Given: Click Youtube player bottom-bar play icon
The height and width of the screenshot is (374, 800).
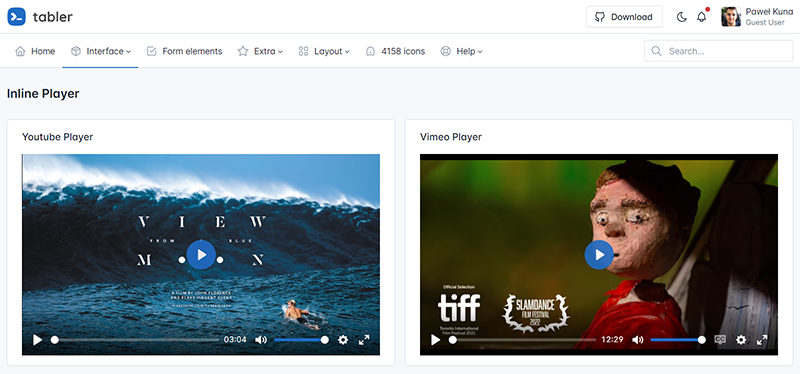Looking at the screenshot, I should [x=37, y=340].
